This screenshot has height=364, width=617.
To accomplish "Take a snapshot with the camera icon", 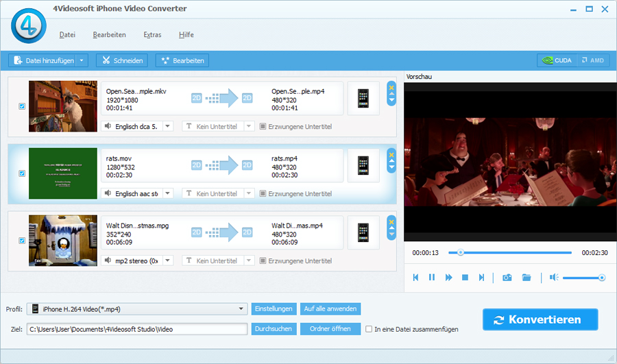I will [x=507, y=278].
